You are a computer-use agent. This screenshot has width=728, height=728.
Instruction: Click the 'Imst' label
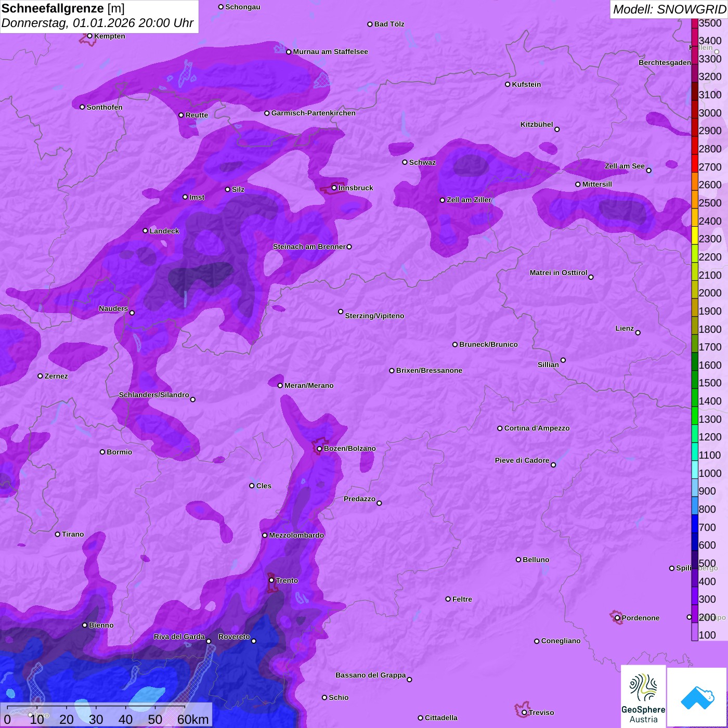197,197
